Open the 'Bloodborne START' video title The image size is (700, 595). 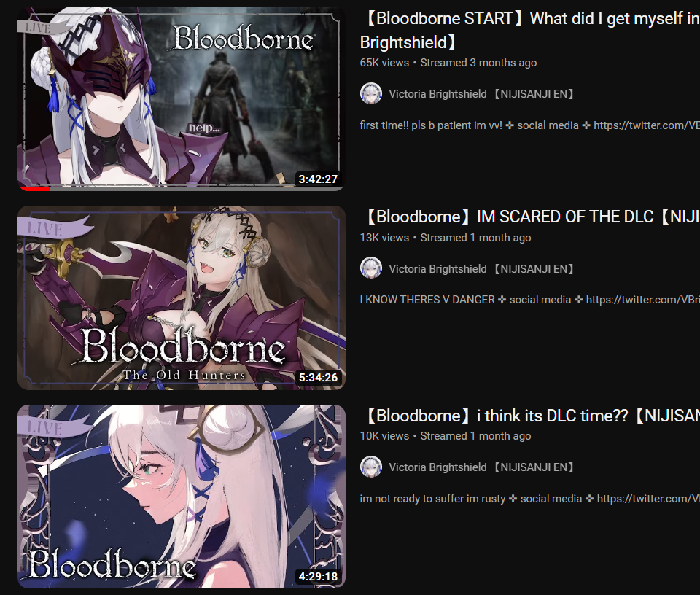coord(529,30)
